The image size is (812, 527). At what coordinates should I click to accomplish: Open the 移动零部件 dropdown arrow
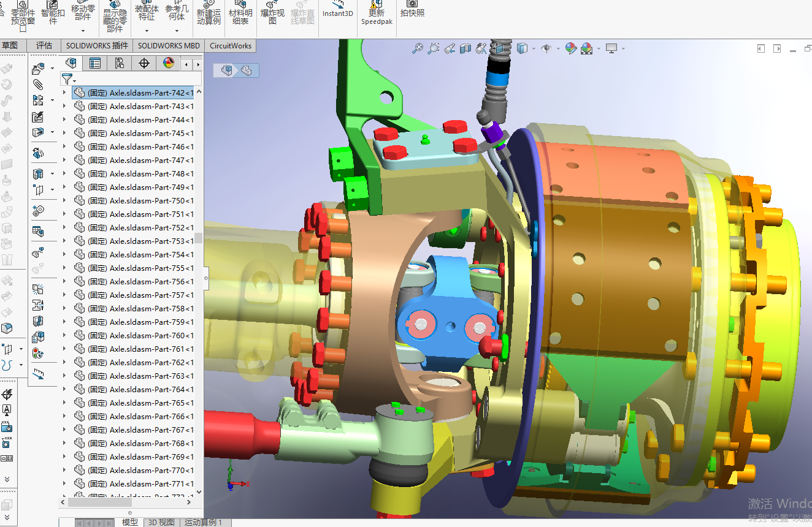pos(83,29)
